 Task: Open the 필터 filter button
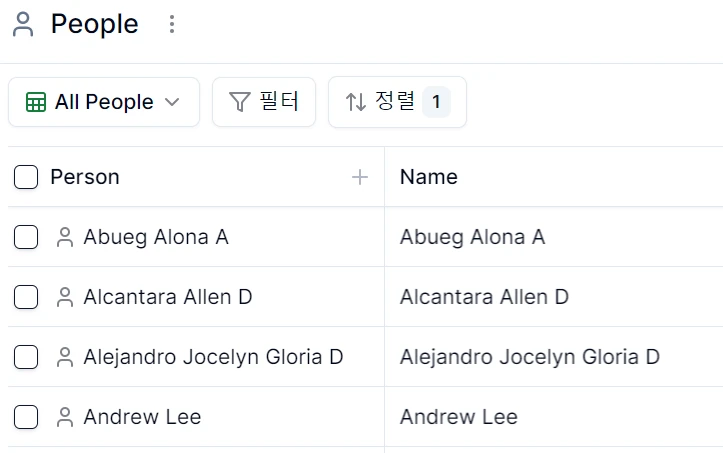[x=264, y=102]
